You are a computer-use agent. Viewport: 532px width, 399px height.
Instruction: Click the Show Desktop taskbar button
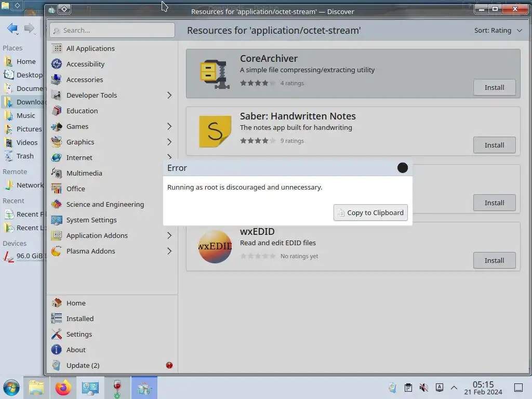coord(518,388)
